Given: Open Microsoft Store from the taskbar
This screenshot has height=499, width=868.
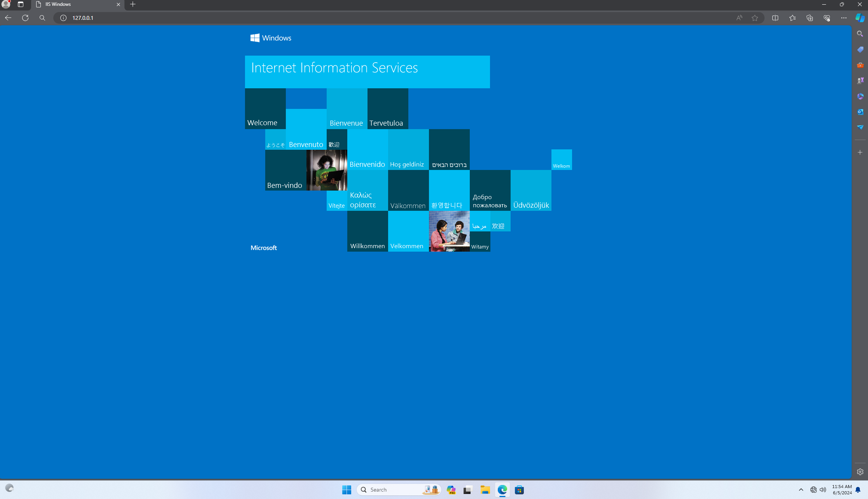Looking at the screenshot, I should (x=519, y=490).
